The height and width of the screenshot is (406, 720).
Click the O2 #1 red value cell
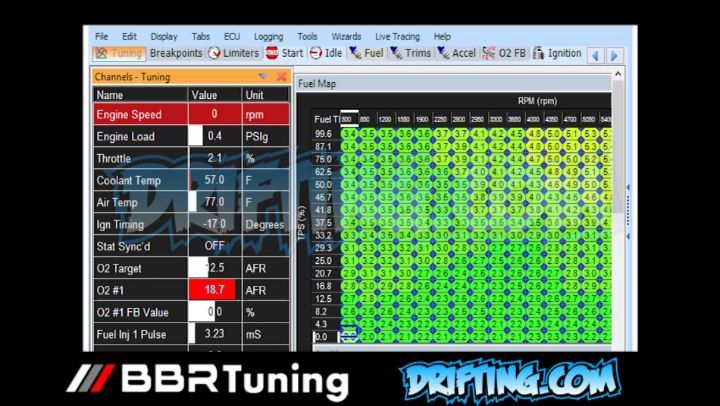pyautogui.click(x=214, y=290)
